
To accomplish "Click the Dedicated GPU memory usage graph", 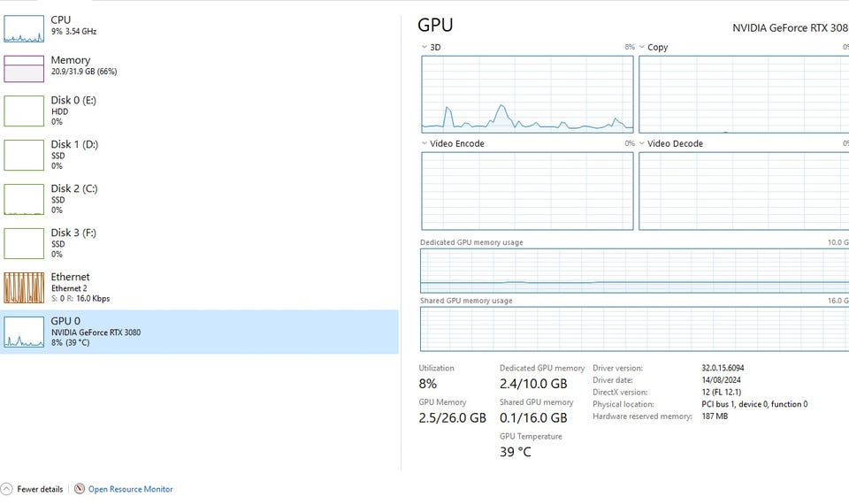I will coord(633,271).
